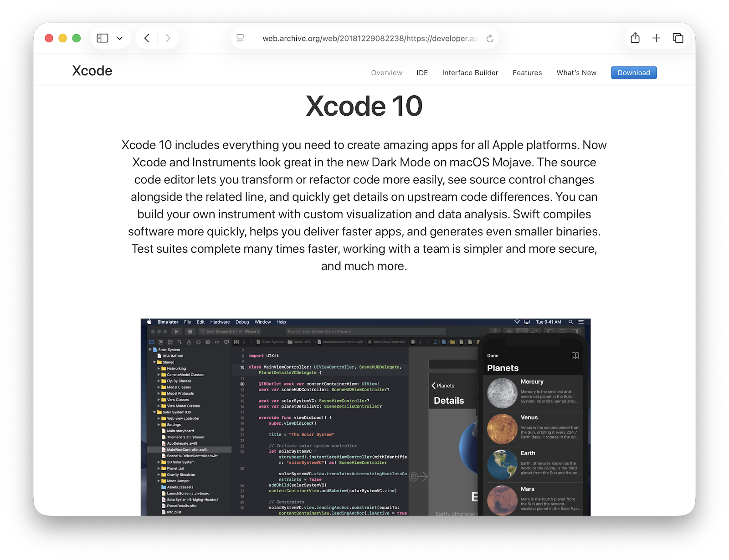Go back with the Safari back arrow
Image resolution: width=729 pixels, height=560 pixels.
147,38
